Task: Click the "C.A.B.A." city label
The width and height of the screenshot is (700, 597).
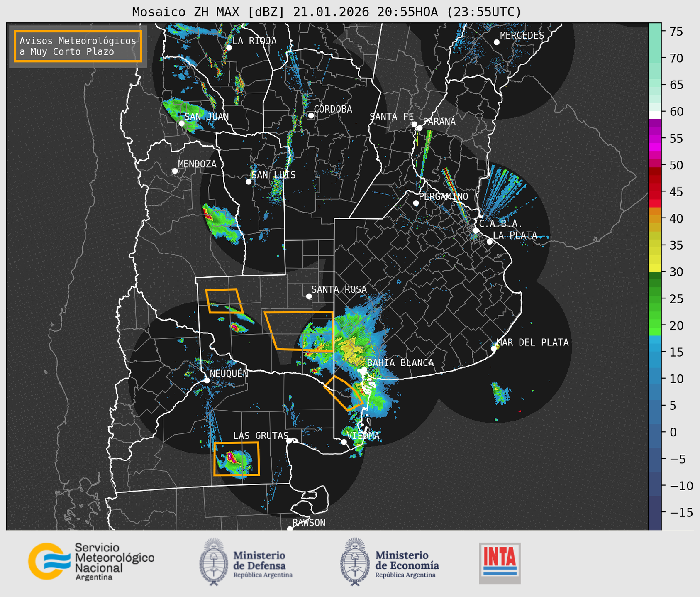Action: (501, 224)
